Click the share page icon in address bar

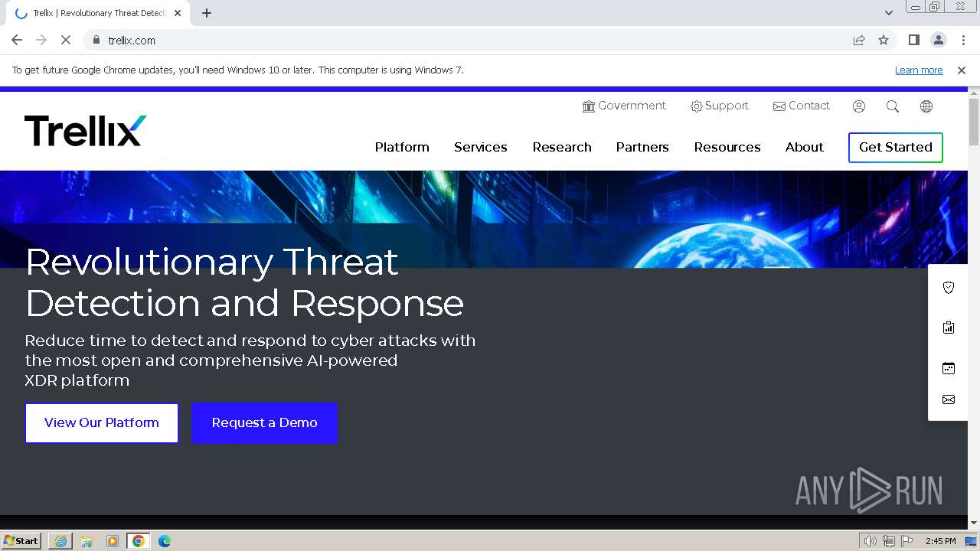[x=859, y=40]
